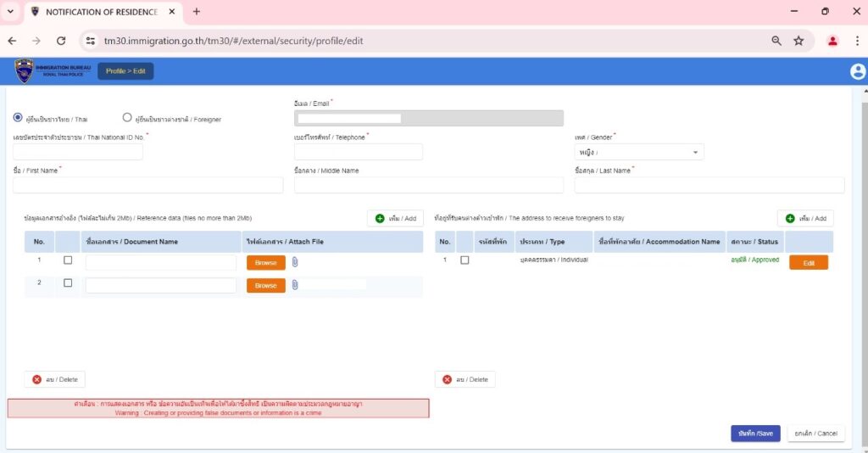The height and width of the screenshot is (453, 868).
Task: Select the Thai applicant radio button
Action: (18, 117)
